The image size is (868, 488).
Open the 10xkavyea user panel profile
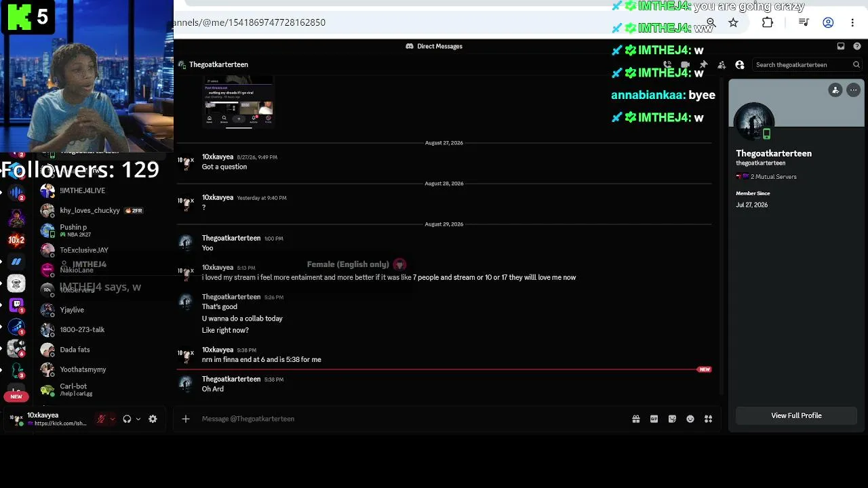point(49,419)
